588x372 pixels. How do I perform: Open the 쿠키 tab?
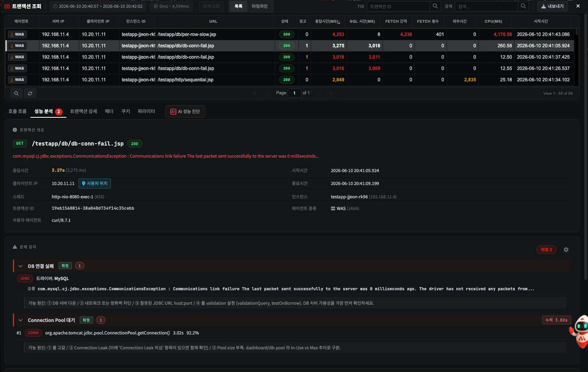point(125,111)
